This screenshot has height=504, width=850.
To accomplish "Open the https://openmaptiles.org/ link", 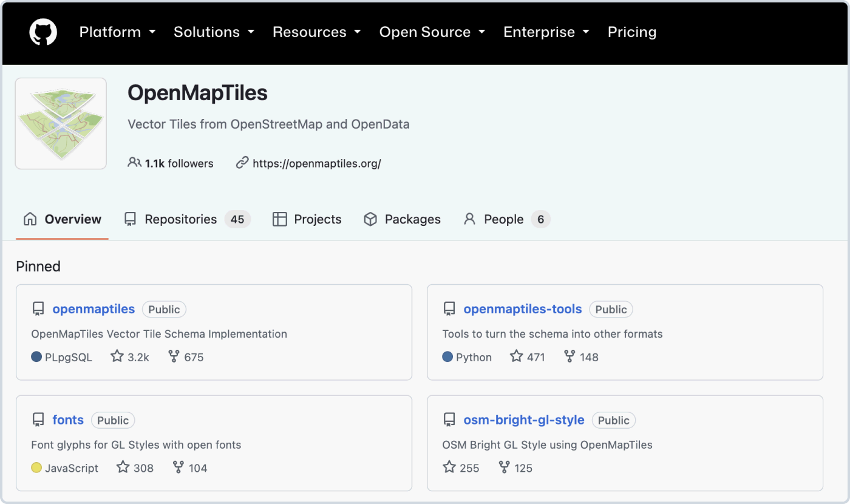I will click(317, 163).
